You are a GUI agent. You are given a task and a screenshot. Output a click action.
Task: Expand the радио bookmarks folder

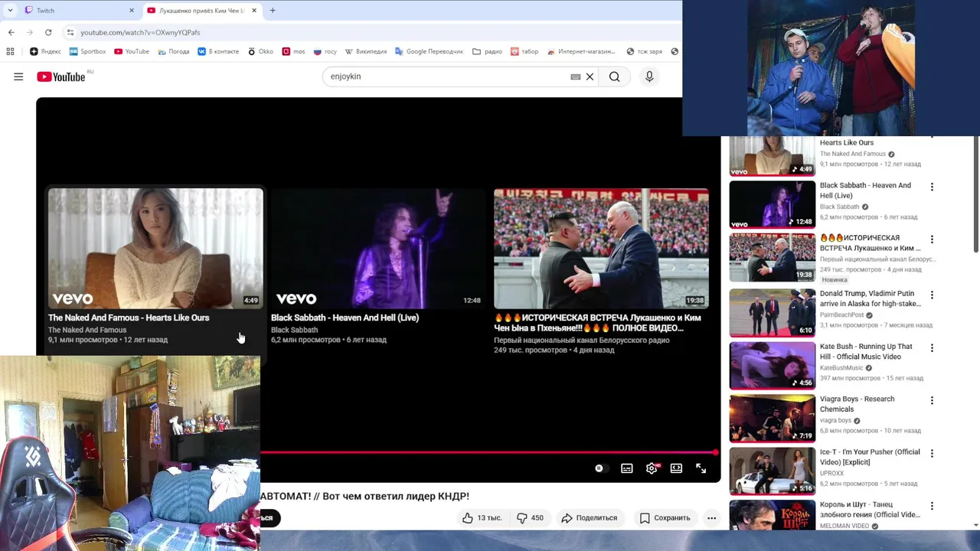coord(487,51)
